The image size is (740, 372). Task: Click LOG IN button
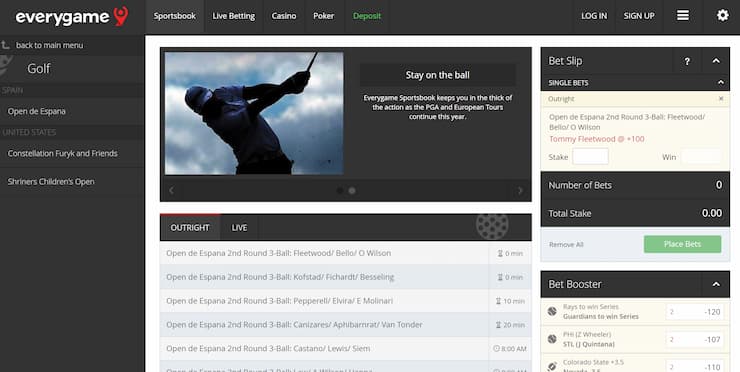(x=594, y=16)
